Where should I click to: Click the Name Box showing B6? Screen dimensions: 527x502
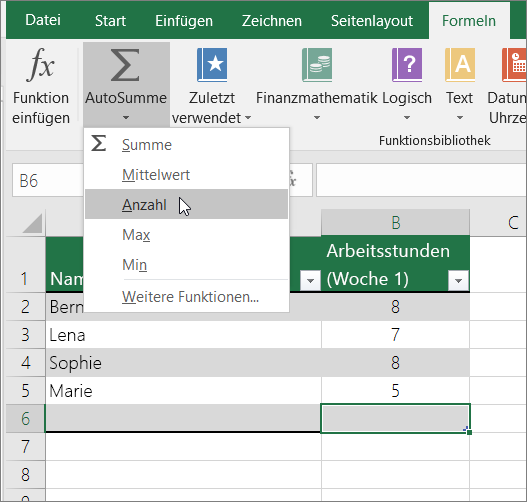coord(48,180)
